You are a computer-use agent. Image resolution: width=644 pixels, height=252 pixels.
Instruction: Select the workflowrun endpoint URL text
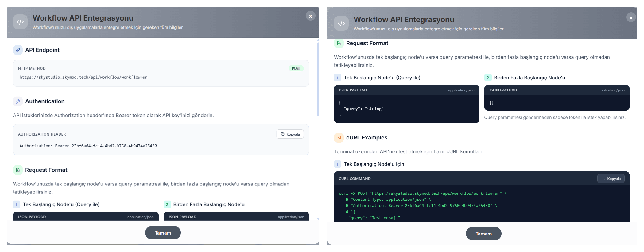coord(83,77)
